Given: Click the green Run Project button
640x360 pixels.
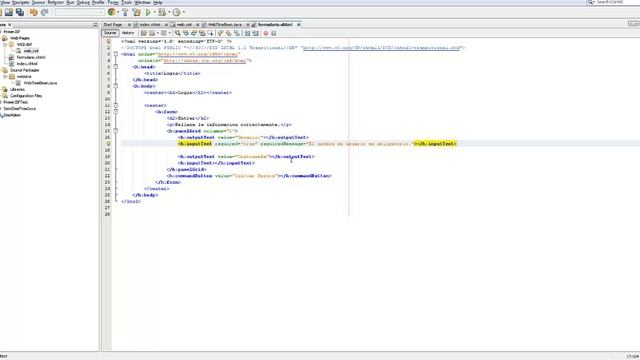Looking at the screenshot, I should (149, 13).
